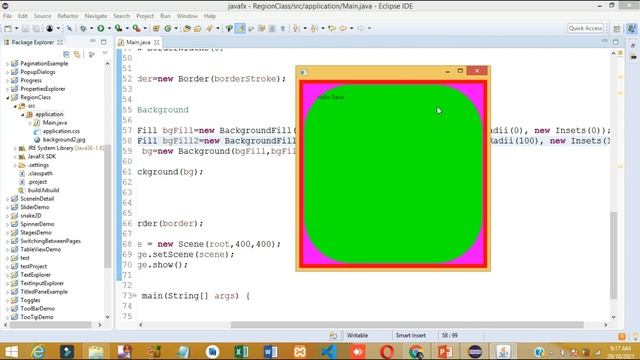Expand JRE System Library node

(15, 148)
